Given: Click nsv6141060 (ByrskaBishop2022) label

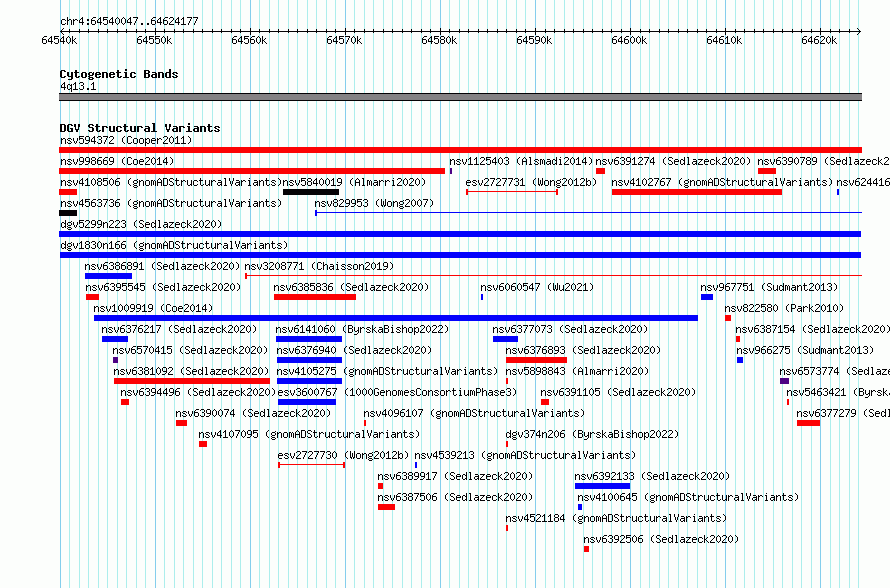Looking at the screenshot, I should [362, 329].
